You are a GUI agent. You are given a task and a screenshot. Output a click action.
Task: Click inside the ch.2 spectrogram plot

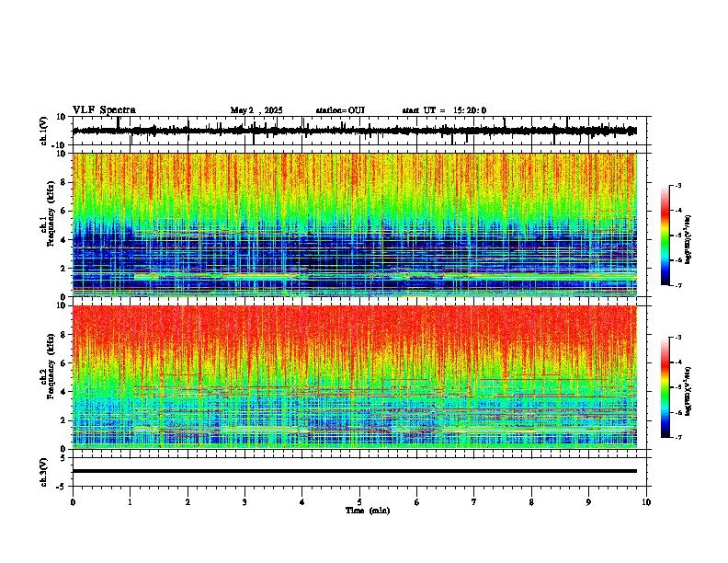click(355, 377)
